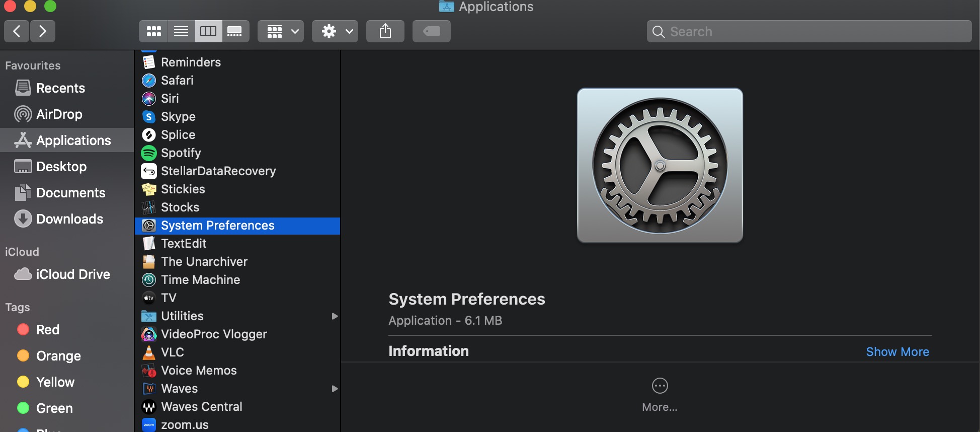The height and width of the screenshot is (432, 980).
Task: Switch to gallery view
Action: [x=235, y=31]
